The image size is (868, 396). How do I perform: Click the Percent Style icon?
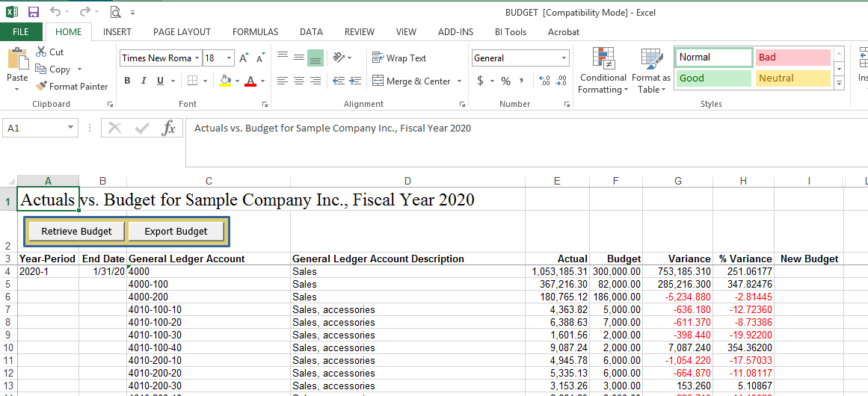click(505, 81)
